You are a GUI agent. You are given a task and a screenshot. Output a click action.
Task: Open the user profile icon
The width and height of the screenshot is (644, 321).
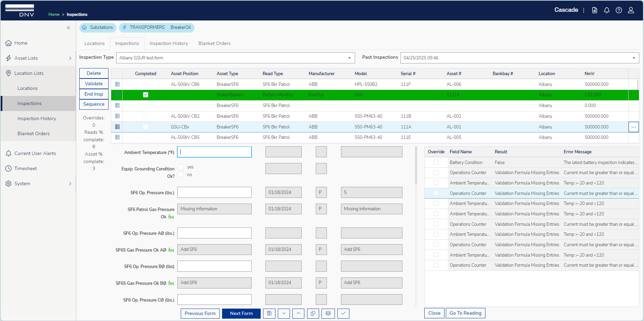[631, 10]
